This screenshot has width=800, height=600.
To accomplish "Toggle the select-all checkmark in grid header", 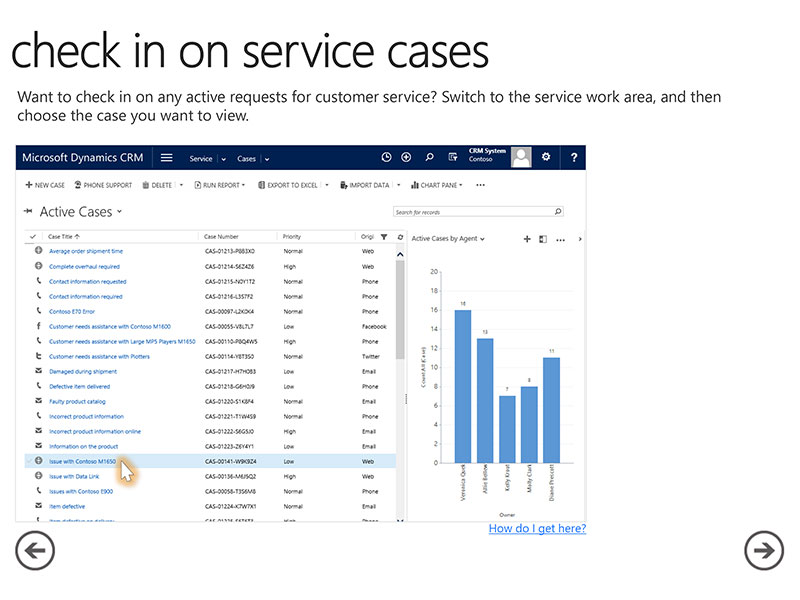I will click(33, 237).
